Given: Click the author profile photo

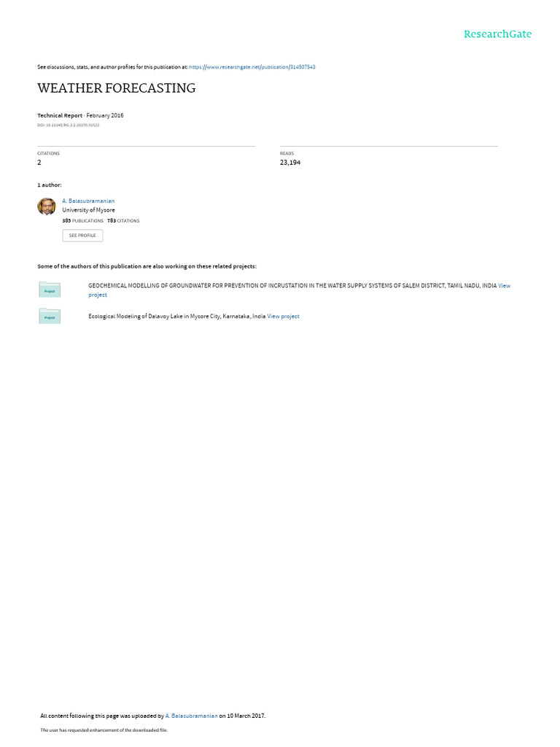Looking at the screenshot, I should [x=47, y=206].
